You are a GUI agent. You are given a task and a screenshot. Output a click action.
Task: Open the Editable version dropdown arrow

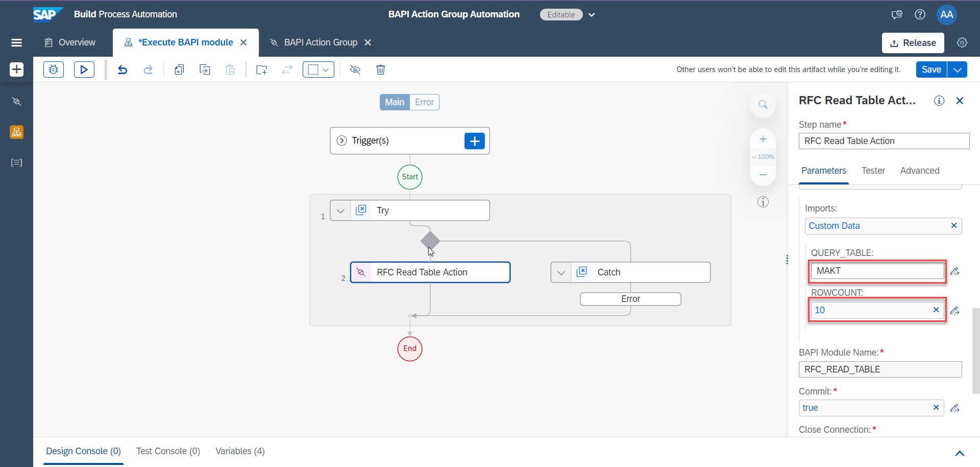pos(592,15)
